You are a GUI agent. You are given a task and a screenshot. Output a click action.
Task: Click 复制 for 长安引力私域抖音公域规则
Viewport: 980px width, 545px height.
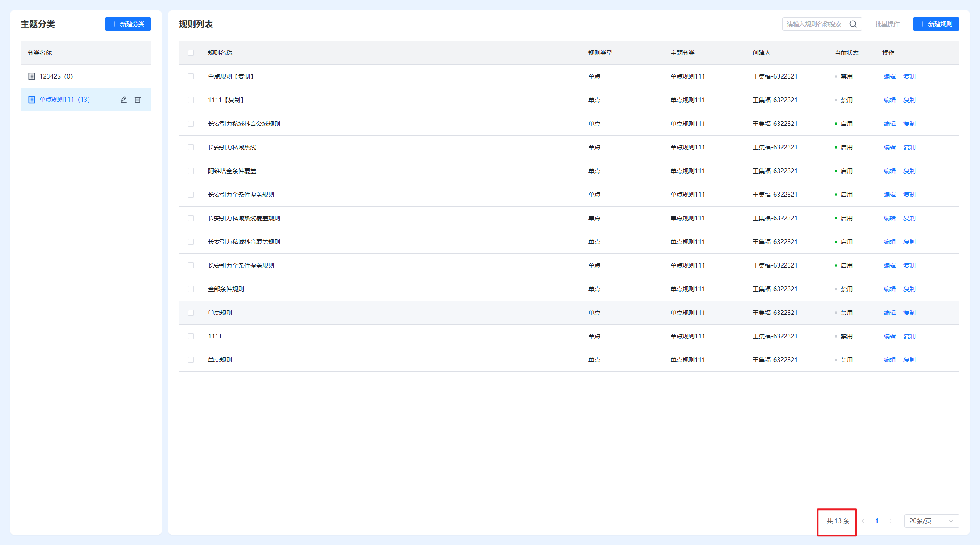909,124
